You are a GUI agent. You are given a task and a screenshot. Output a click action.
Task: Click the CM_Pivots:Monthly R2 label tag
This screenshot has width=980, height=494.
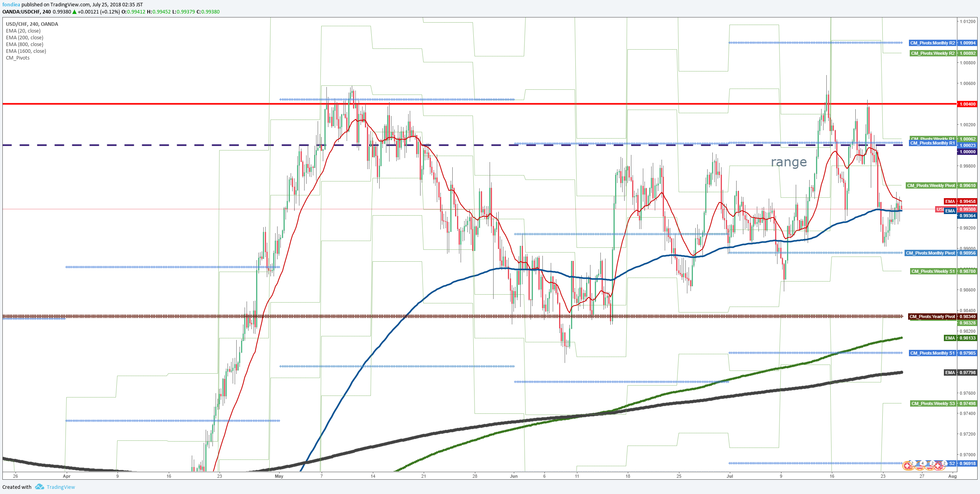pyautogui.click(x=932, y=43)
